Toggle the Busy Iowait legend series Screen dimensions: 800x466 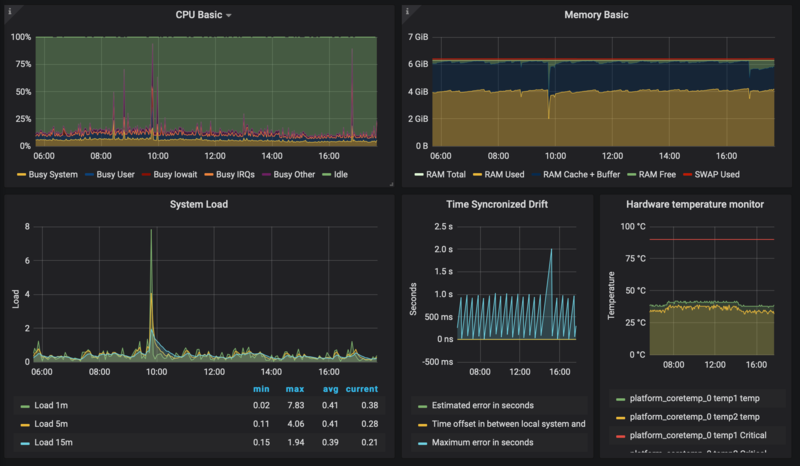[x=176, y=175]
